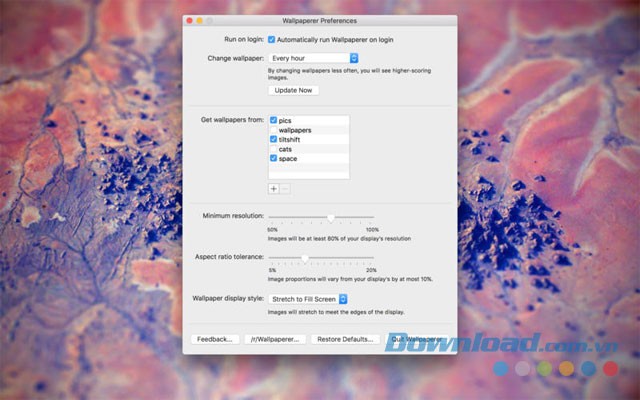Click the Aspect ratio tolerance slider handle
The height and width of the screenshot is (400, 640).
pos(304,258)
